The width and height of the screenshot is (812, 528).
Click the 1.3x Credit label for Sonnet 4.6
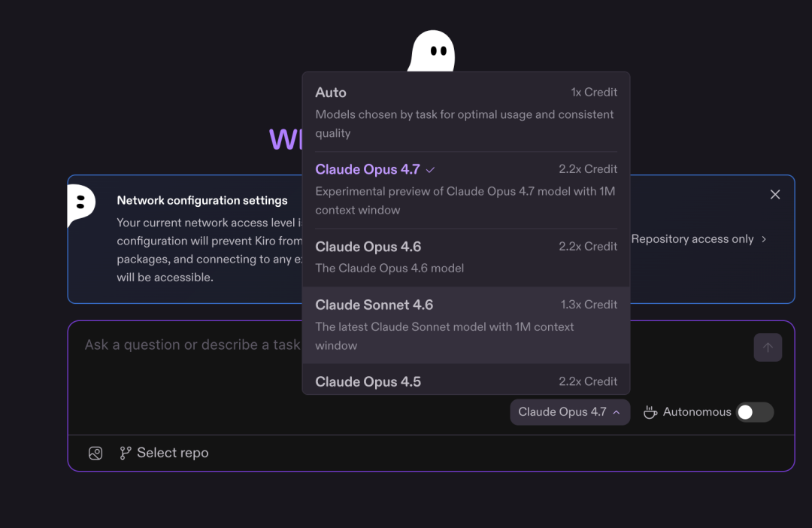click(589, 305)
